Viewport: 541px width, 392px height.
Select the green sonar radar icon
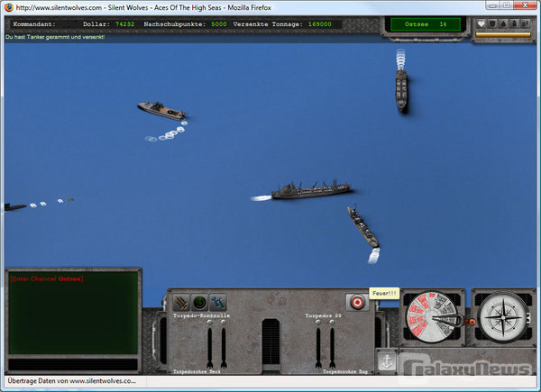(x=200, y=303)
